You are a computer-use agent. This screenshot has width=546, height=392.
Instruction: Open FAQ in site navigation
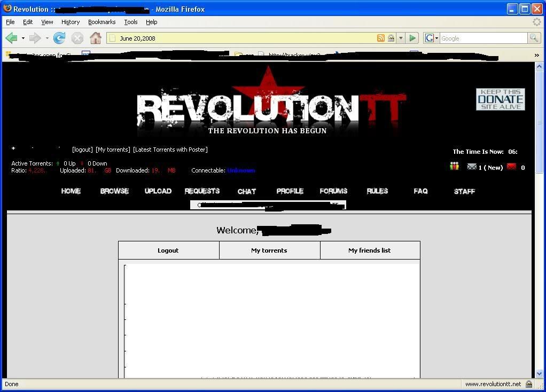coord(420,191)
